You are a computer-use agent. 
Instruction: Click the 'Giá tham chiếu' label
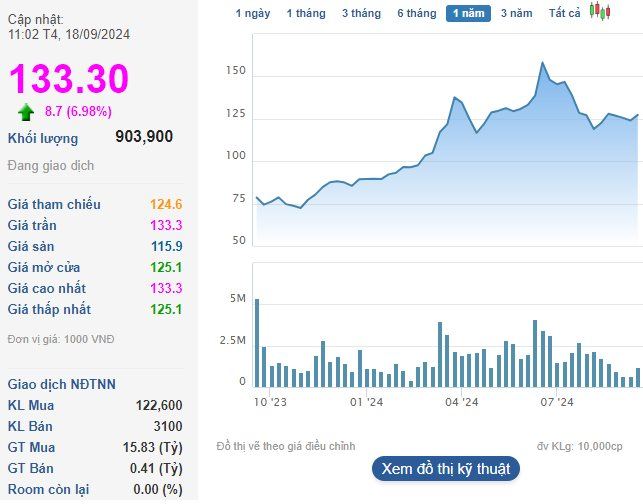(54, 204)
